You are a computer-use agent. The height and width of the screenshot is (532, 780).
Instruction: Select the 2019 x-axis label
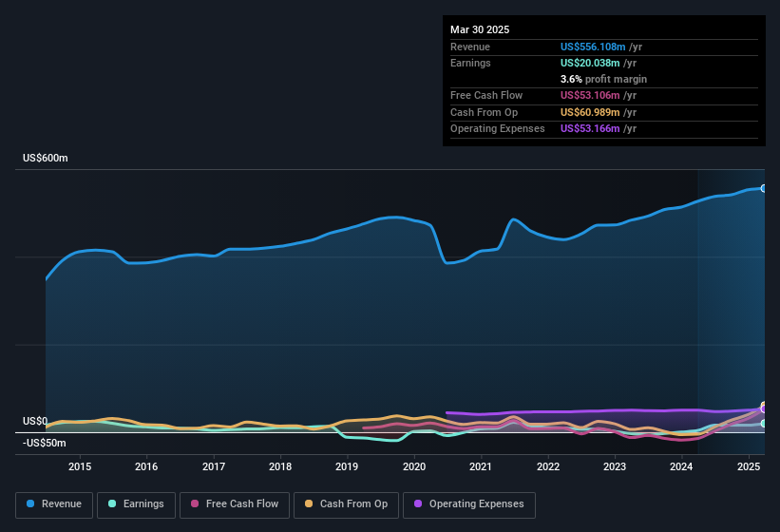tap(347, 466)
